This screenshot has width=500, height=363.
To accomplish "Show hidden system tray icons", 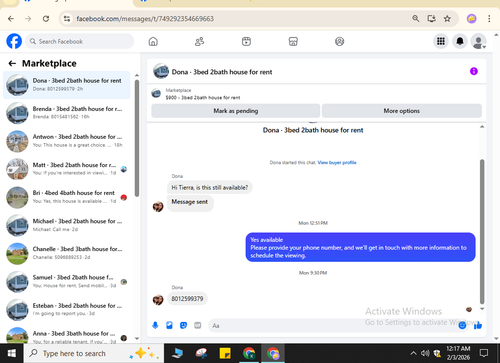I will (413, 353).
